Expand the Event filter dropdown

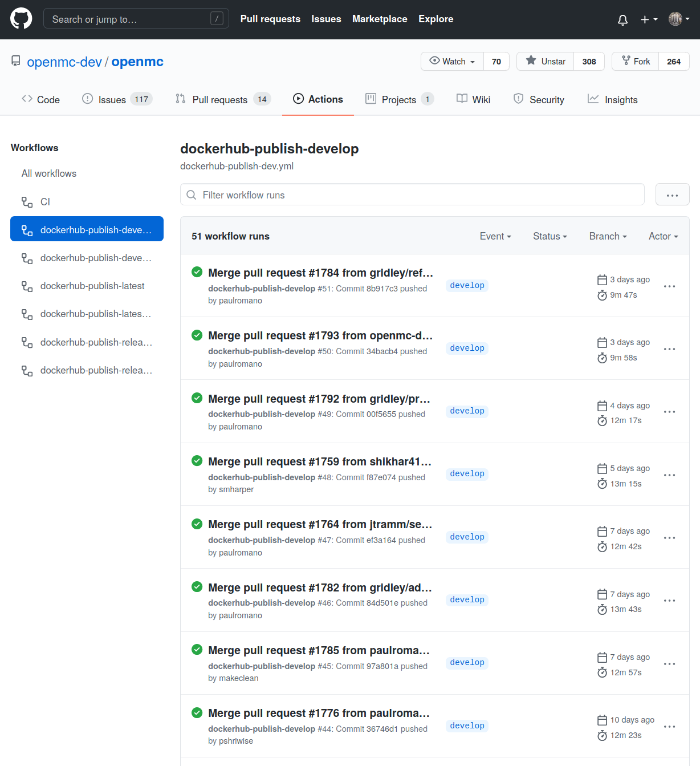(x=495, y=236)
